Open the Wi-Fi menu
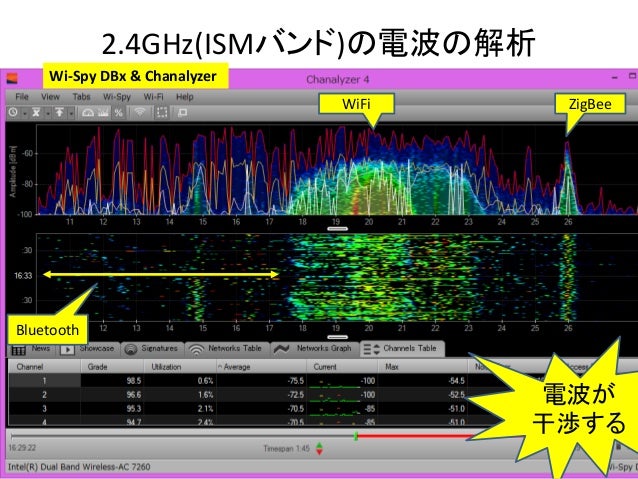 coord(153,97)
